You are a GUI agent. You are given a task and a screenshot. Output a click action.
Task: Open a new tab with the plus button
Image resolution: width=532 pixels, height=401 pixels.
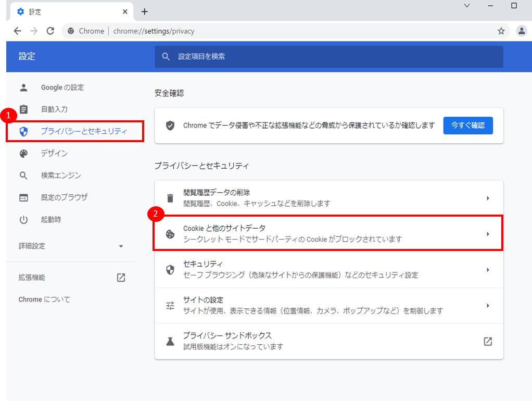point(145,12)
